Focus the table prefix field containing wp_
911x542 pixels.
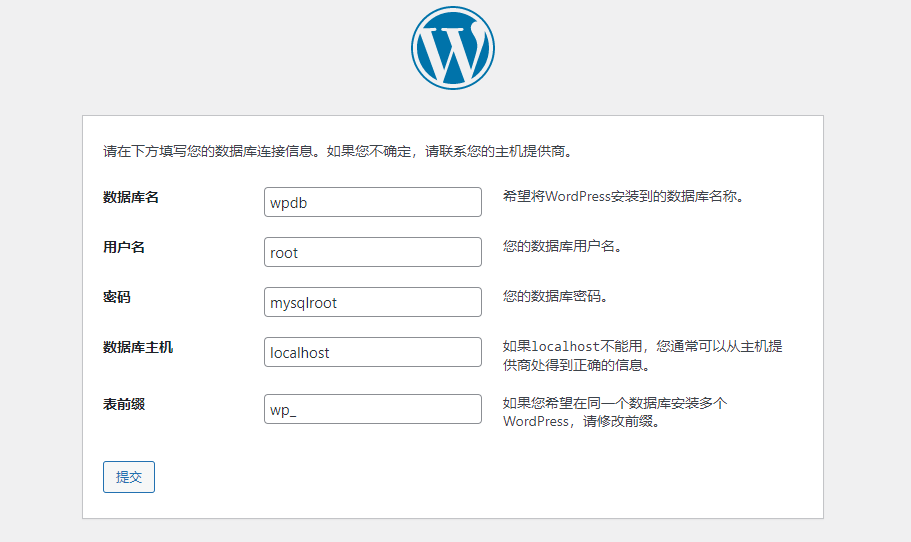coord(372,409)
